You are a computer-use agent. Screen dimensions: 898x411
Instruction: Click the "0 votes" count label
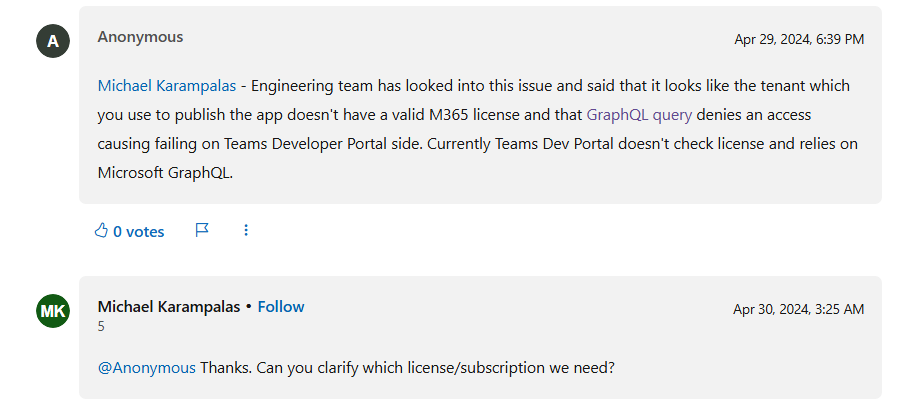[x=138, y=232]
